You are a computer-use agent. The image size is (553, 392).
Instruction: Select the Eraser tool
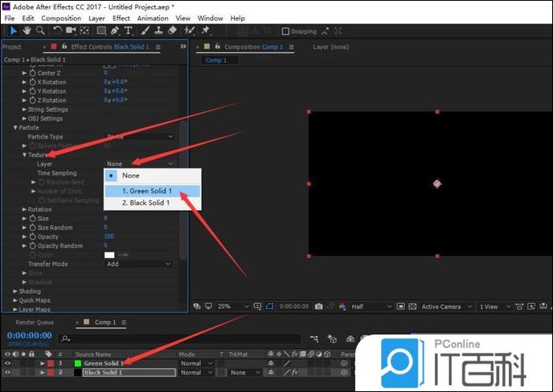pyautogui.click(x=173, y=31)
